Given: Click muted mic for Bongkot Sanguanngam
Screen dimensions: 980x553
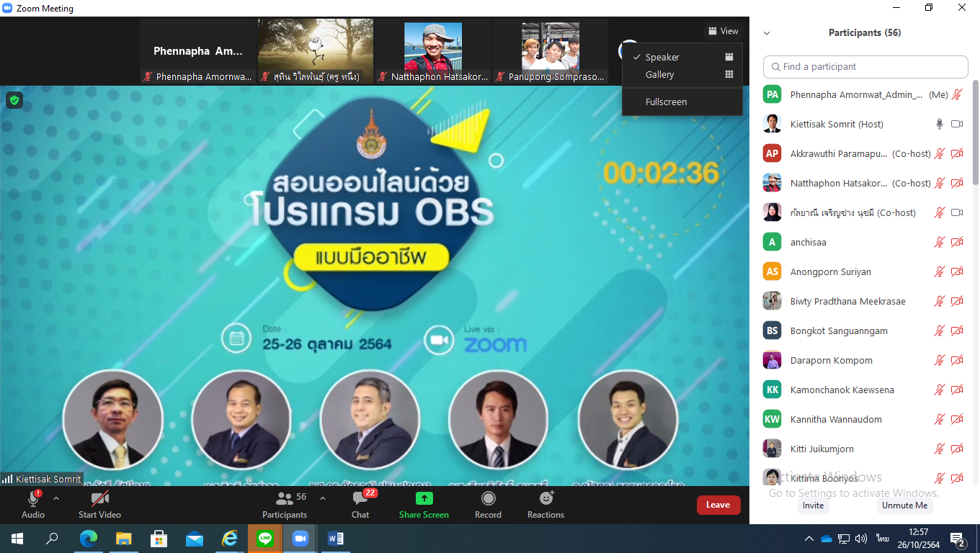Looking at the screenshot, I should click(940, 331).
